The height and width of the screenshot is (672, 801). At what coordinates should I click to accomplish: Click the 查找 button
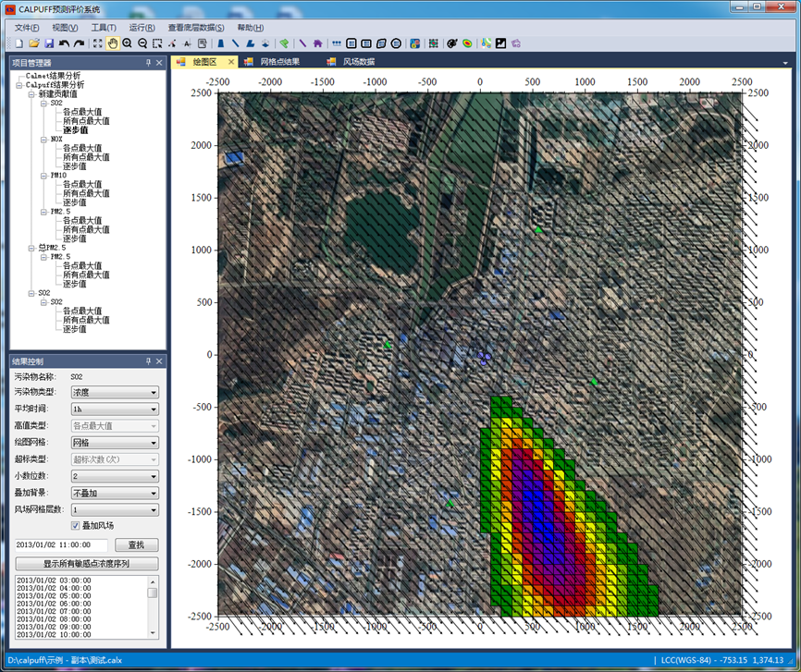136,545
